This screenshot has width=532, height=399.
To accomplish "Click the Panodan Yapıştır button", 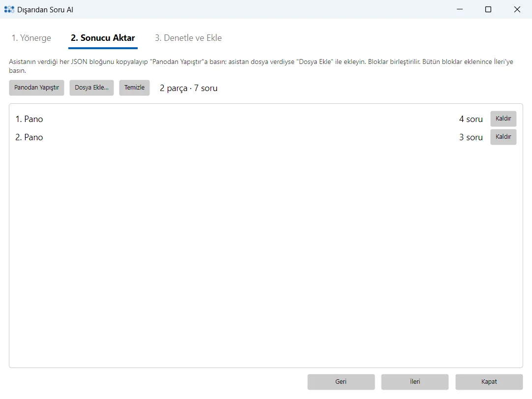I will coord(37,88).
